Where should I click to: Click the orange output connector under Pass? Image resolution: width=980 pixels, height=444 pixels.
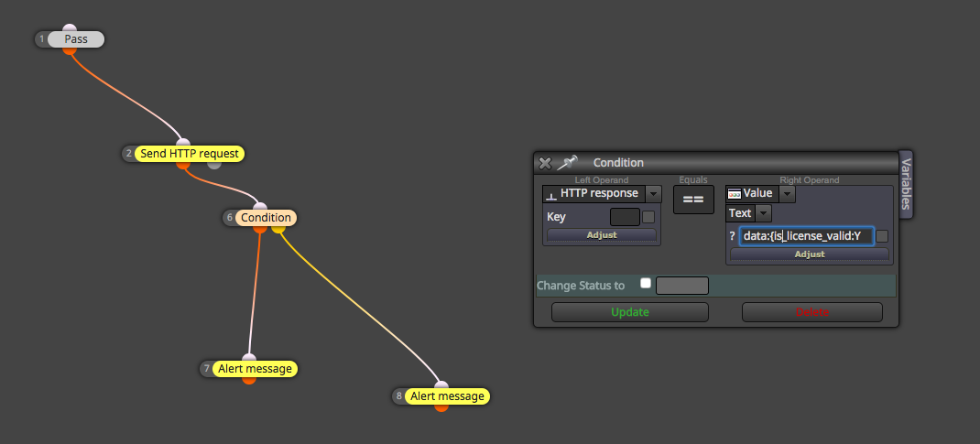(x=70, y=49)
